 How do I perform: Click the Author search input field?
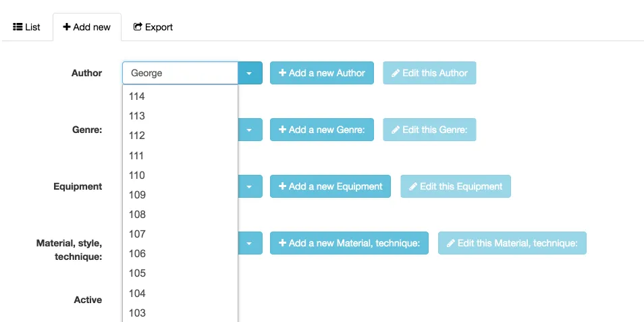180,73
